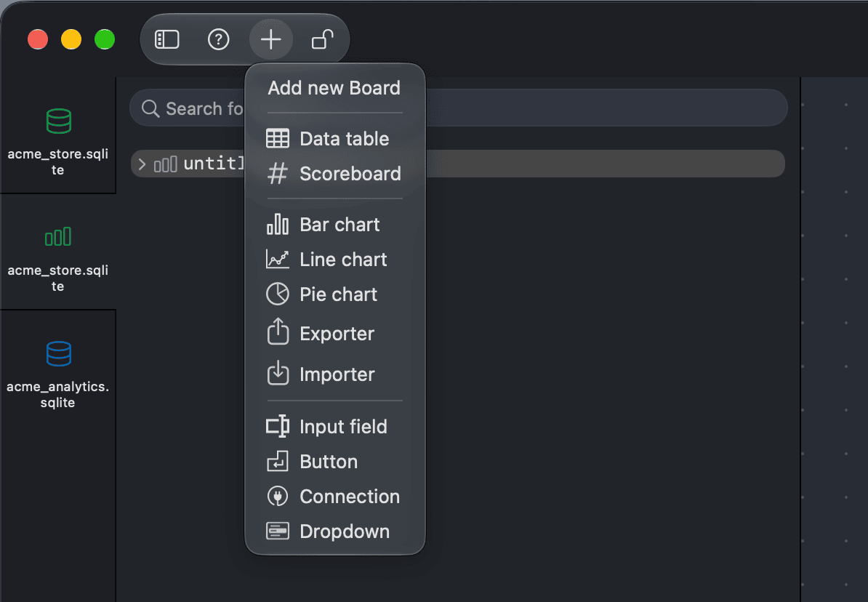Click the green fullscreen window button

click(x=105, y=39)
